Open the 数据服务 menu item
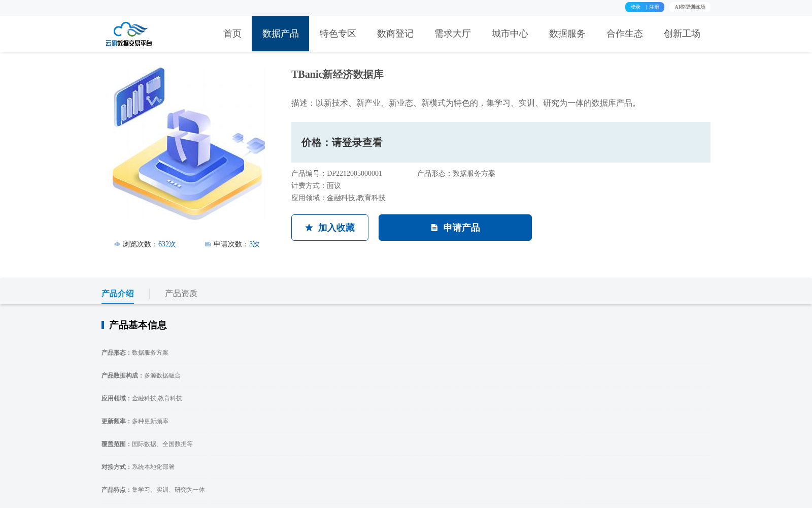Image resolution: width=812 pixels, height=508 pixels. (567, 34)
